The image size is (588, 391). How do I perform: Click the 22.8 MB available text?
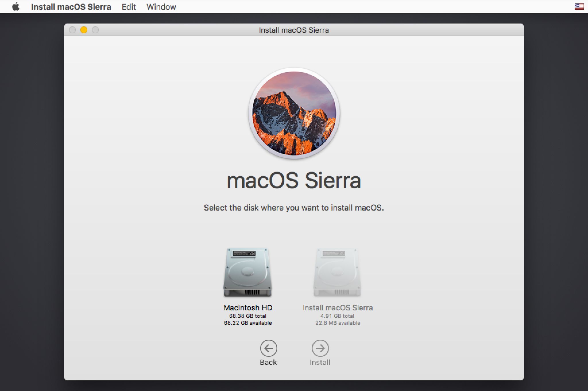click(x=338, y=323)
